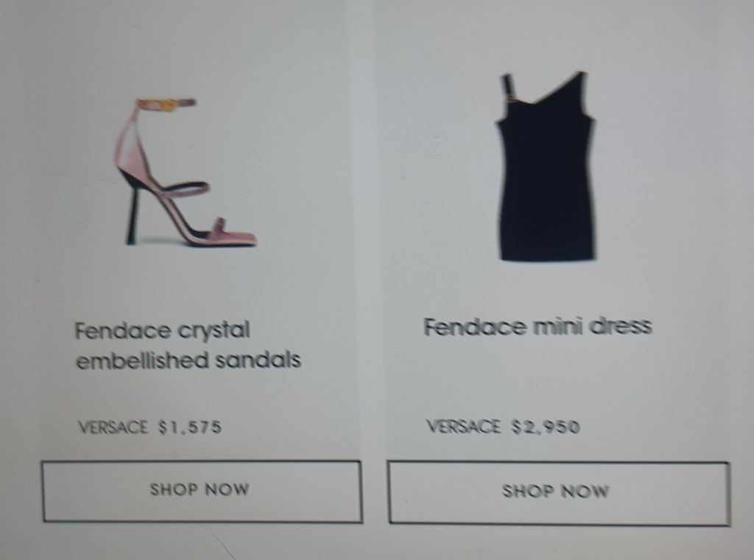Click the word 'Fendace' in the sandals title
Viewport: 754px width, 560px height.
pyautogui.click(x=123, y=330)
